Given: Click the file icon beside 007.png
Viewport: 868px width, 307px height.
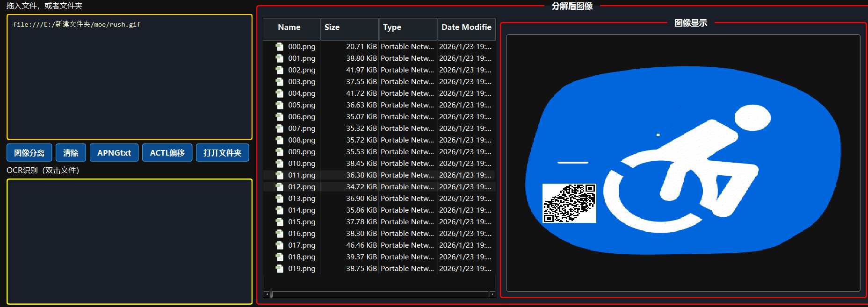Looking at the screenshot, I should (279, 129).
